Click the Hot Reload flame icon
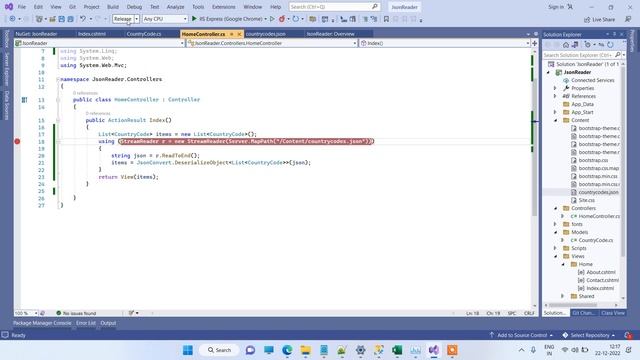This screenshot has height=360, width=640. click(282, 19)
